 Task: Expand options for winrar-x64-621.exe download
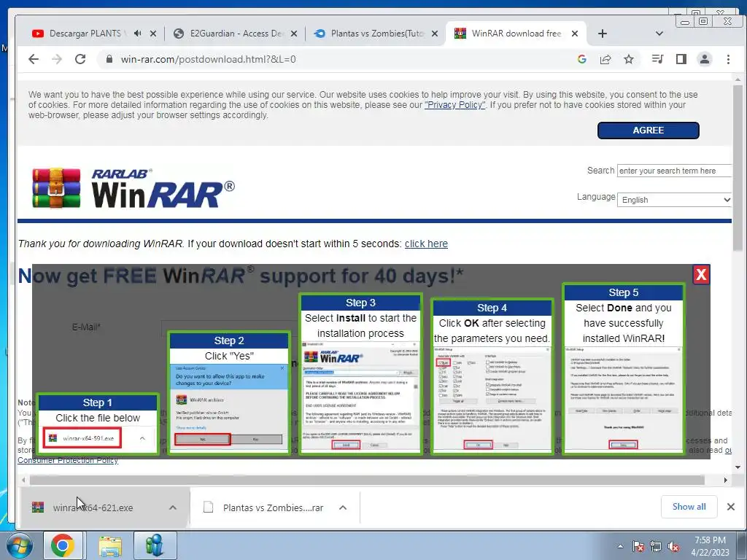pyautogui.click(x=173, y=507)
